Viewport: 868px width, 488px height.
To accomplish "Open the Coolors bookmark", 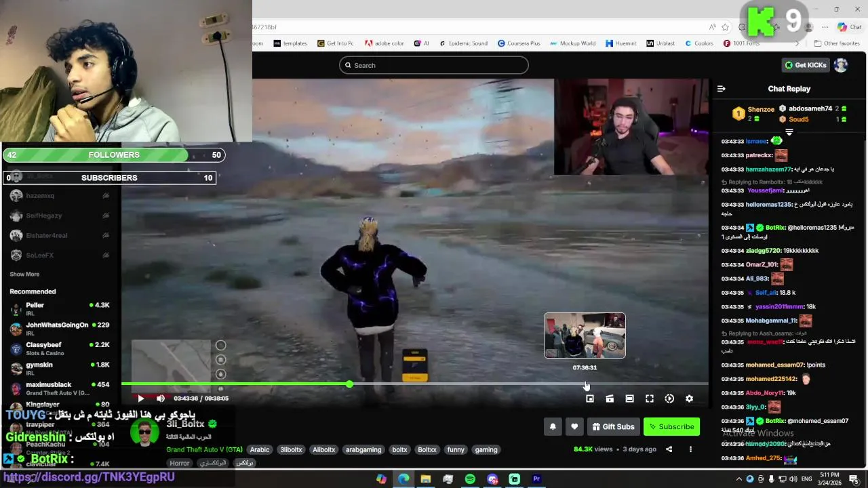I will 698,43.
